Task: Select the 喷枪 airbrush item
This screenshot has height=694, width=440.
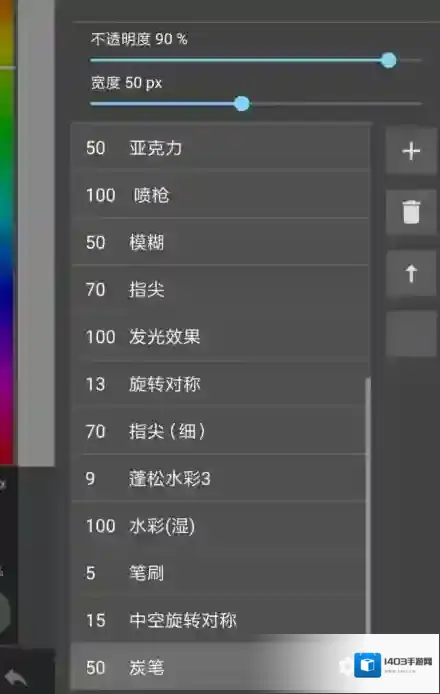Action: [x=220, y=195]
